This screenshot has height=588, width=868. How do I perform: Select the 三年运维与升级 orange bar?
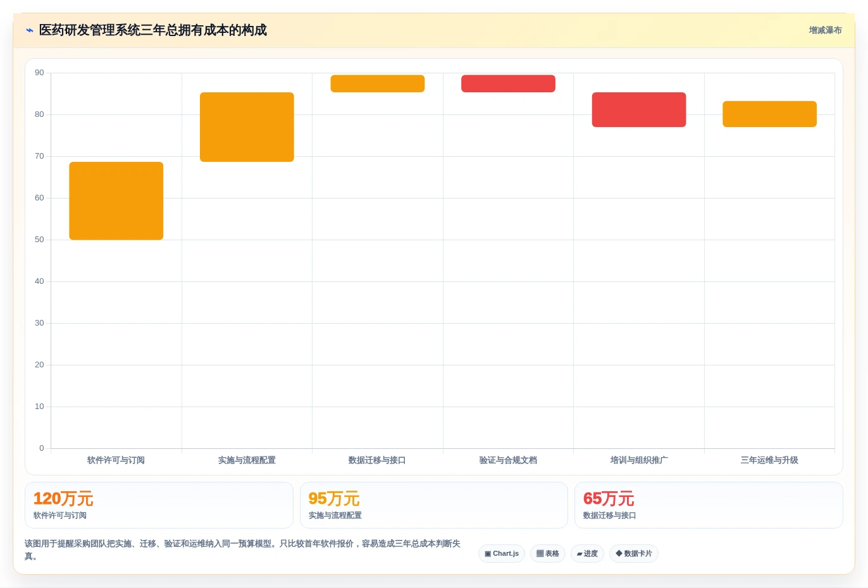point(770,114)
